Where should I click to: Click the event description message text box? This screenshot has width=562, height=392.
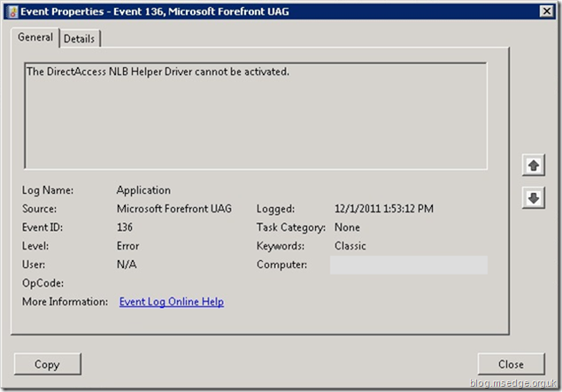pos(256,116)
